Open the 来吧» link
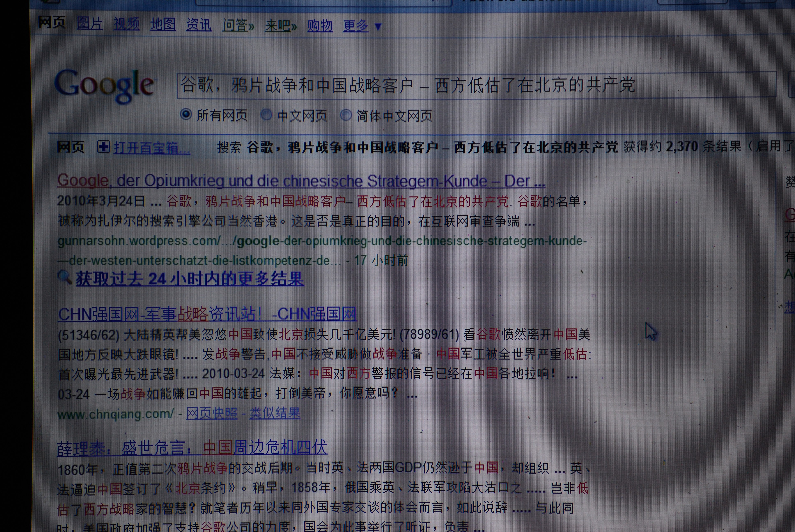The width and height of the screenshot is (795, 532). click(281, 25)
